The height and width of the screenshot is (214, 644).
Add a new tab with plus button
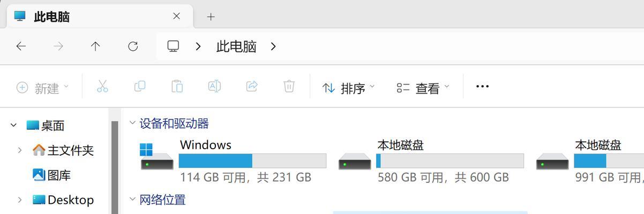211,17
